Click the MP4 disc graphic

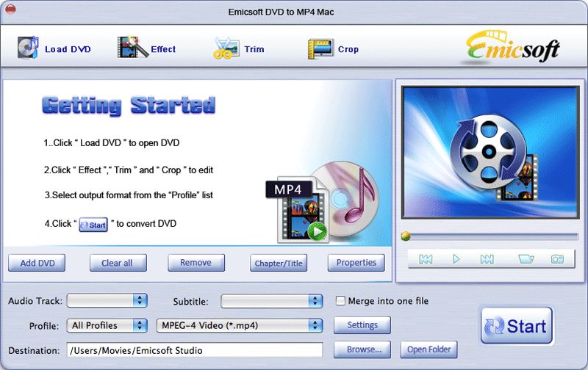click(x=323, y=202)
